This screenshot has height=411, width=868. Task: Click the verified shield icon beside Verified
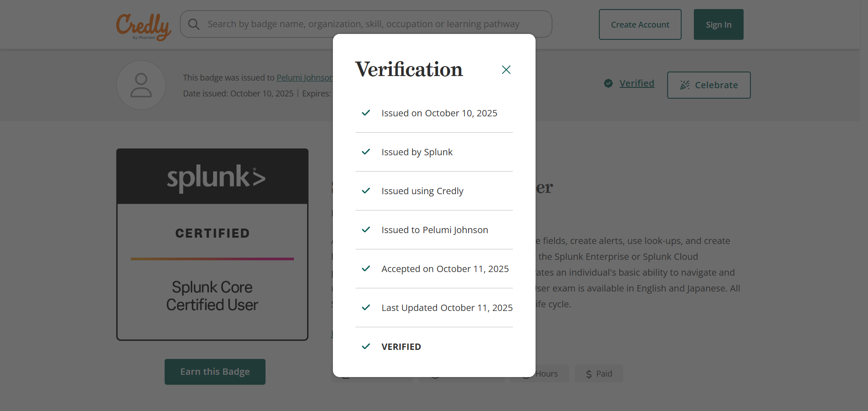click(608, 83)
